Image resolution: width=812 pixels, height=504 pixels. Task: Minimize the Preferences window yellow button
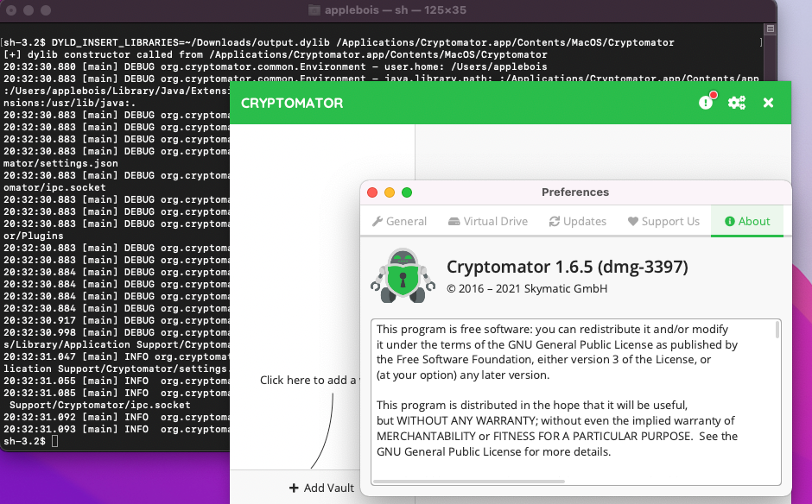coord(390,192)
